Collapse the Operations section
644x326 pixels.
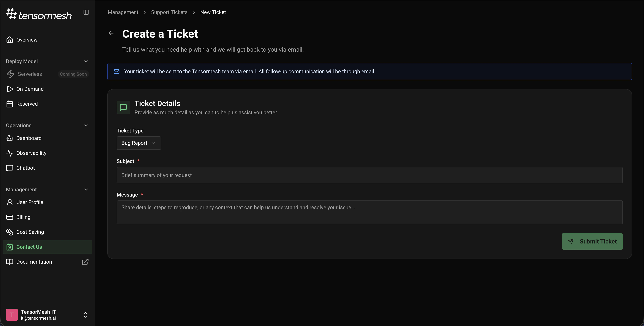click(86, 126)
